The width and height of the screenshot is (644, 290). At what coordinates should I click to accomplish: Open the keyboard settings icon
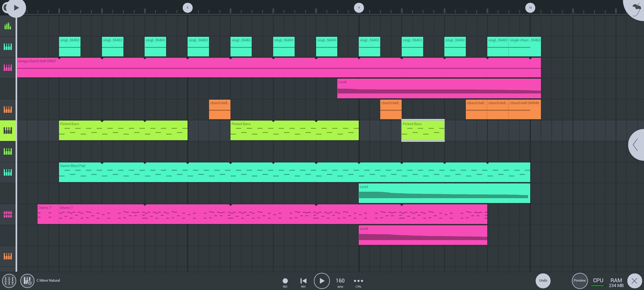27,281
